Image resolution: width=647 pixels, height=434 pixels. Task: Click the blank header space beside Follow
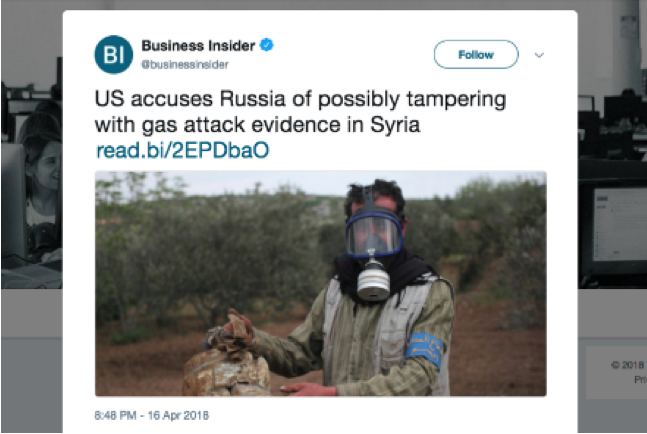(353, 54)
